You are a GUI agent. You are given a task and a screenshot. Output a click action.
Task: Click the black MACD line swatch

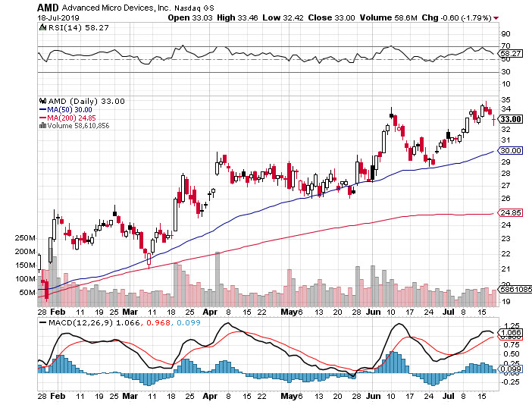[42, 322]
